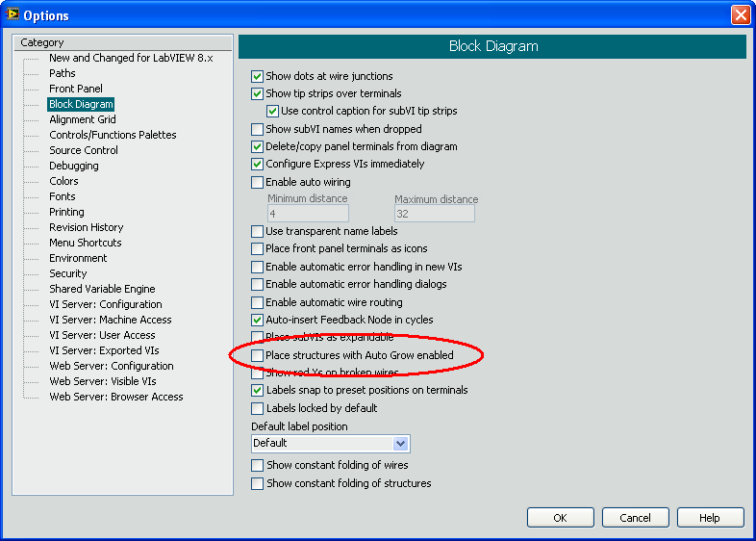Select Web Server: Visible VIs category

pos(103,382)
